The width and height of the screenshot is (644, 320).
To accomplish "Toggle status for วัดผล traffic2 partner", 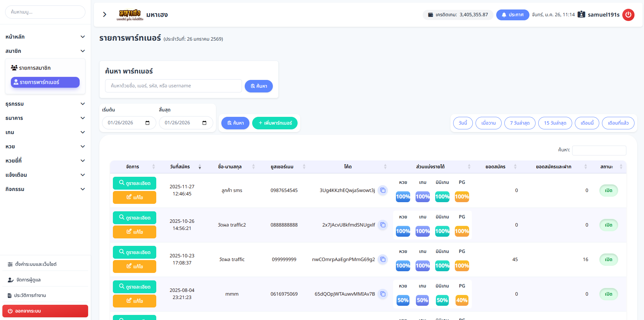I will (608, 225).
